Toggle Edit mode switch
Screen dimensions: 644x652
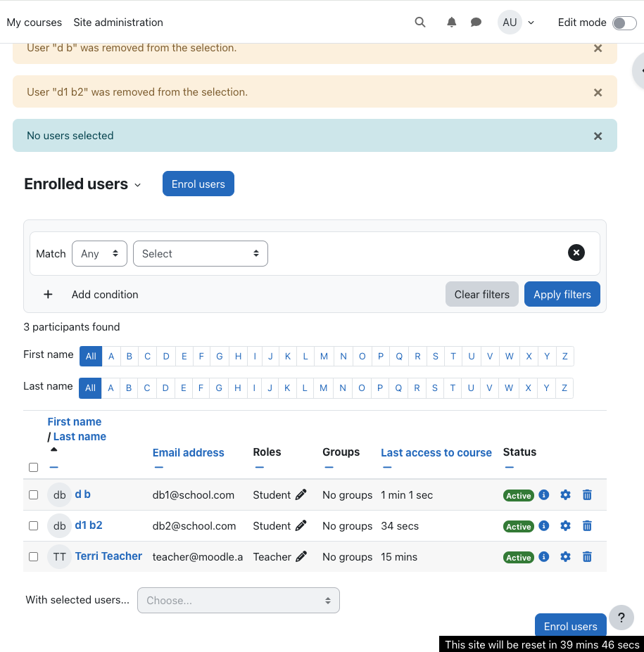(624, 23)
